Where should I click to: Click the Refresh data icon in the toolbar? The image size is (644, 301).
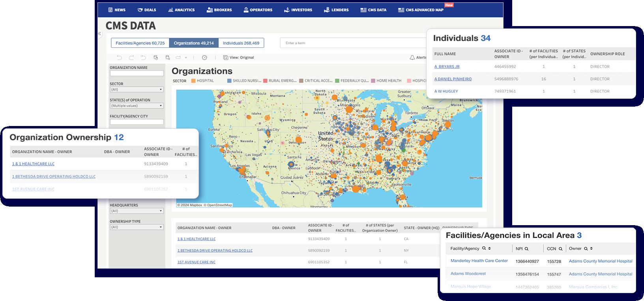(x=155, y=58)
